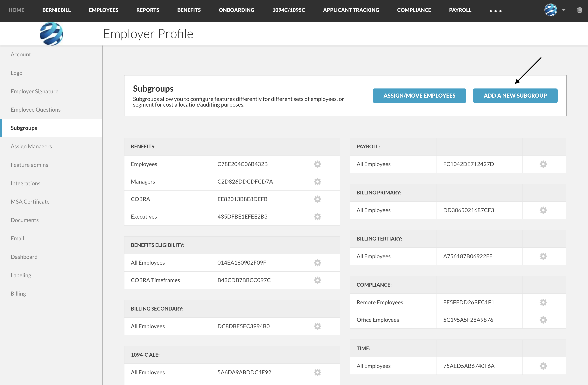
Task: Click ADD A NEW SUBGROUP button
Action: coord(515,96)
